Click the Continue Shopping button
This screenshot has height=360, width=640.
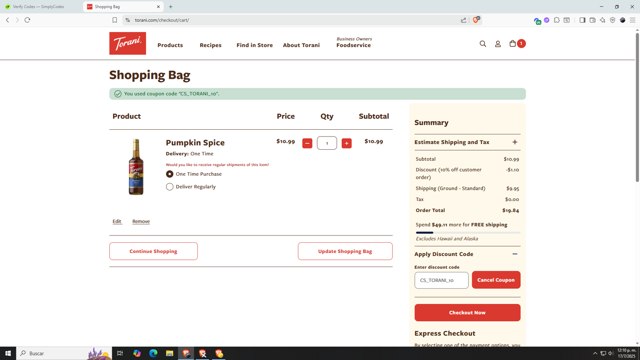pos(153,251)
